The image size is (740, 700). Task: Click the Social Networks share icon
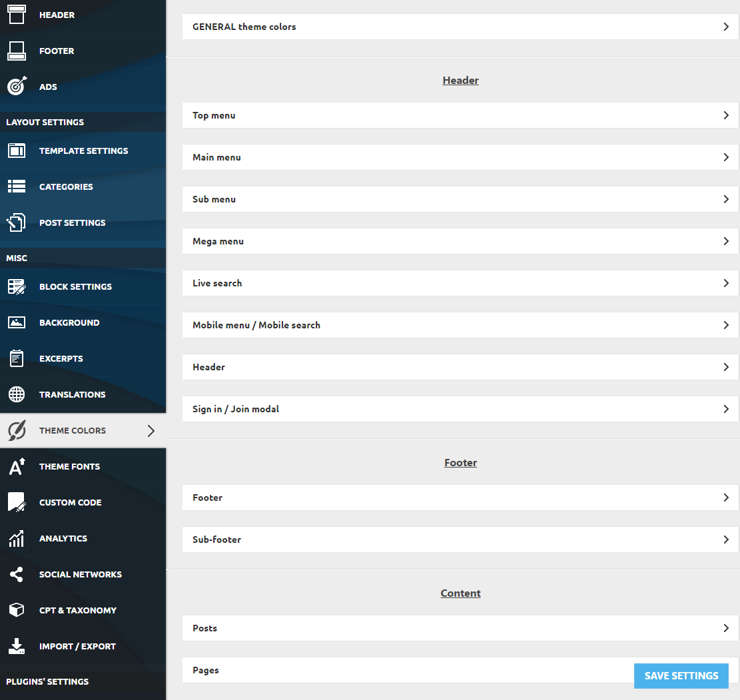coord(17,574)
